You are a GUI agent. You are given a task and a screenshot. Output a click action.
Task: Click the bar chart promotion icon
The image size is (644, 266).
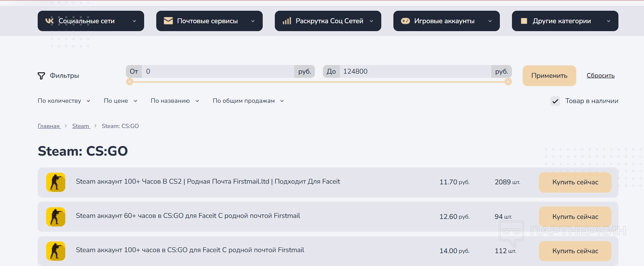(x=287, y=21)
